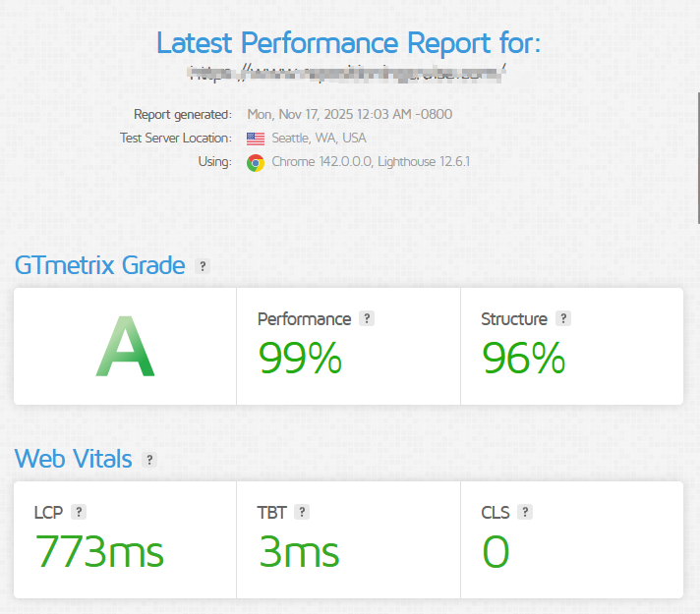Select the 96% Structure score

523,358
